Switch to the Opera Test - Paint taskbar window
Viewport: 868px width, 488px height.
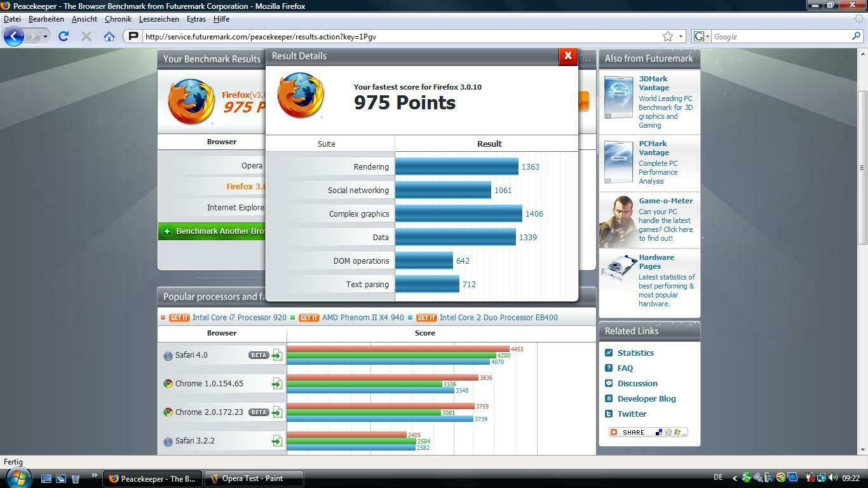[x=252, y=478]
